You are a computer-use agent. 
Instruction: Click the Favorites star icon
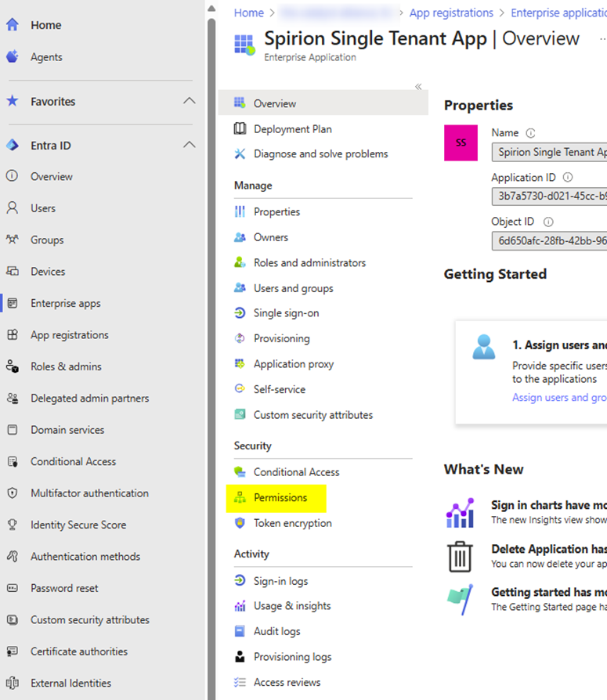coord(13,101)
